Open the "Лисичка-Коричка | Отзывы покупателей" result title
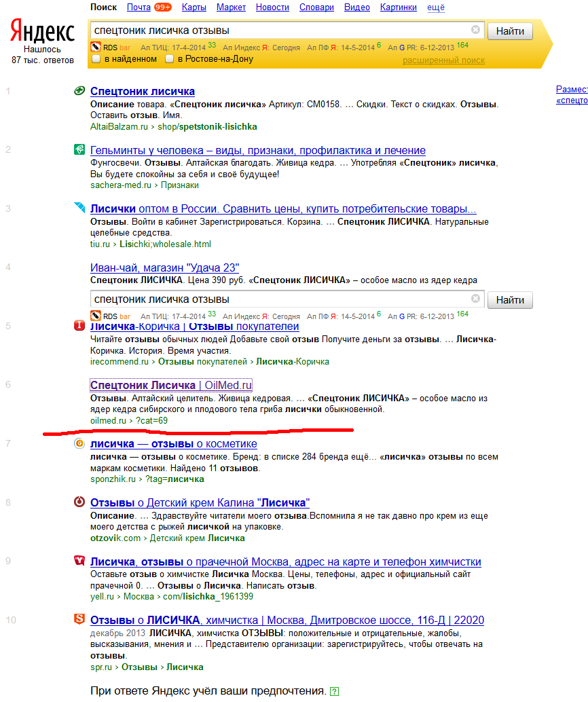Screen dimensions: 588x702 click(x=194, y=327)
